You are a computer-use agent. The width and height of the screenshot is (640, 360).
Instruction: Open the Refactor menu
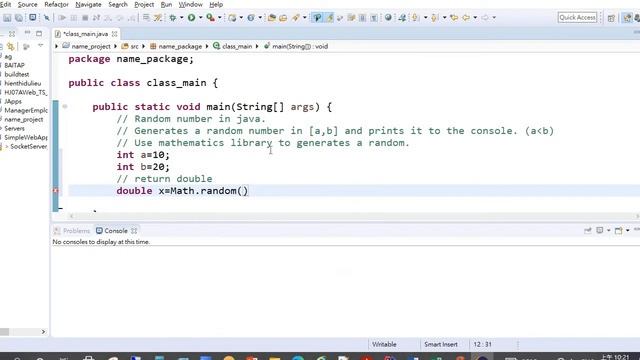[56, 4]
